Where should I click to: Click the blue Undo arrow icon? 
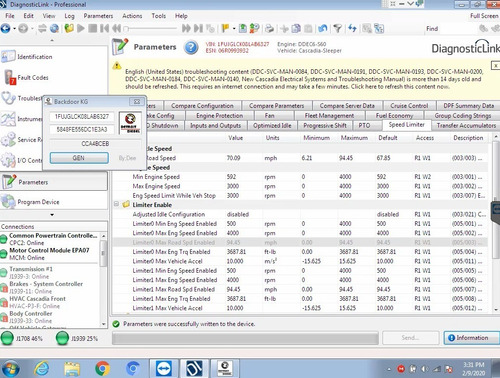tap(322, 29)
